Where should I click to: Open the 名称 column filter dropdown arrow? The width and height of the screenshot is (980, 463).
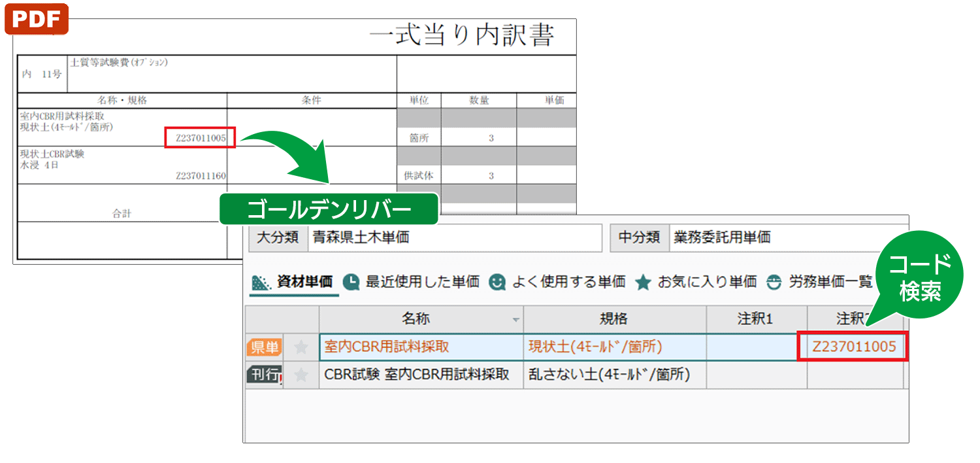point(516,320)
